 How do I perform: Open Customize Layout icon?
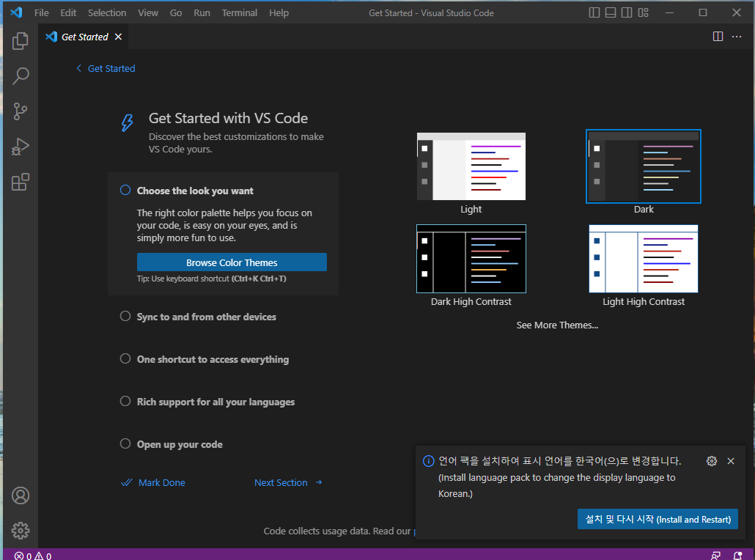point(644,13)
